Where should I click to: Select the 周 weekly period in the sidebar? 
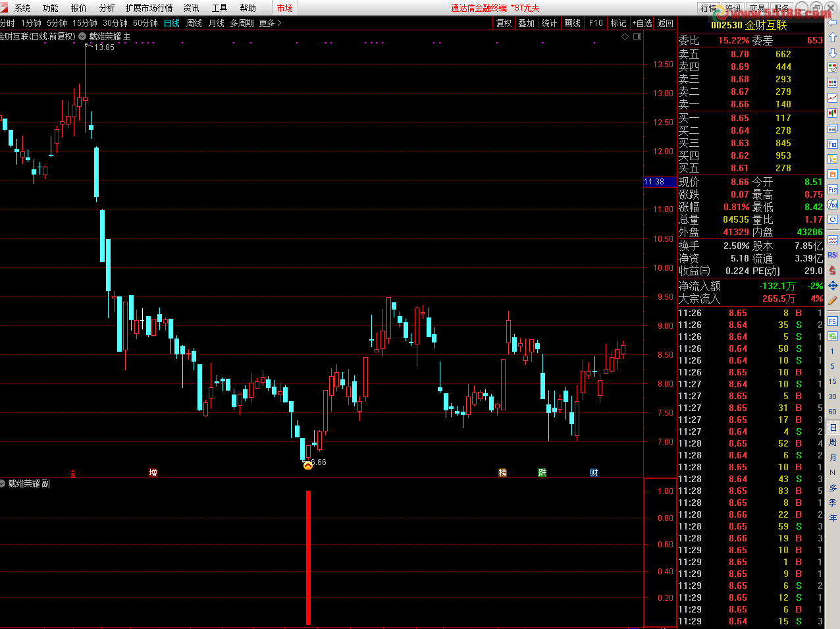pos(832,443)
